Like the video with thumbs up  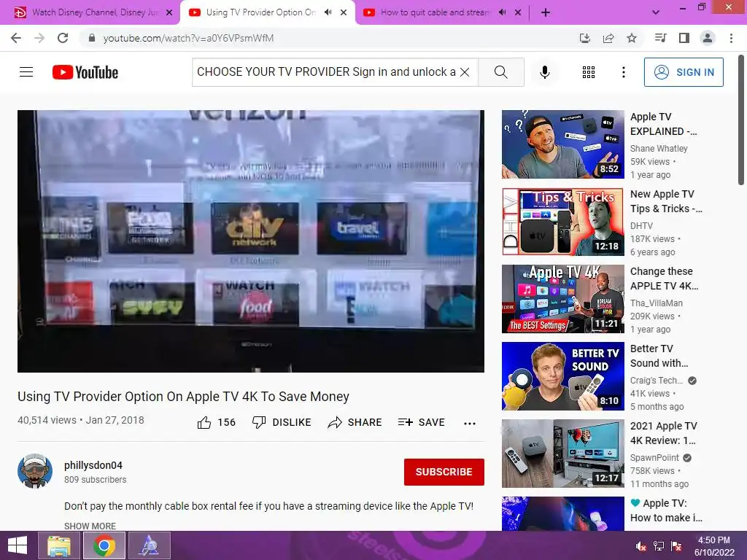[x=216, y=422]
